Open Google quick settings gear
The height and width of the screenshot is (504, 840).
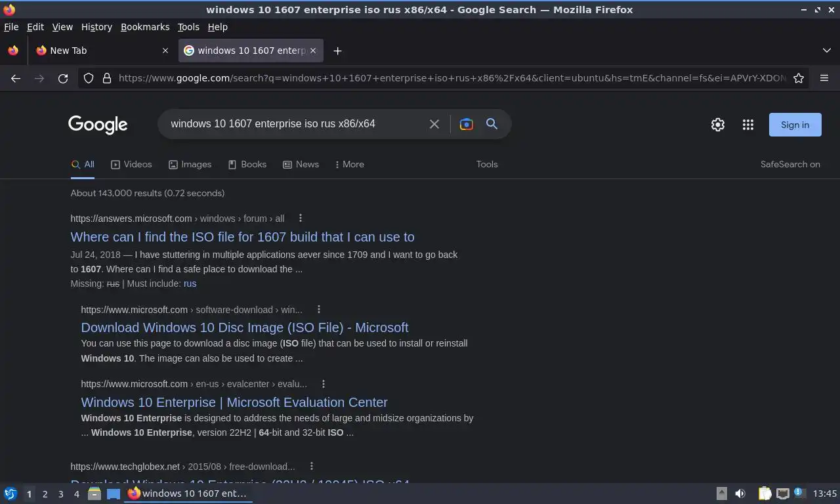[718, 125]
